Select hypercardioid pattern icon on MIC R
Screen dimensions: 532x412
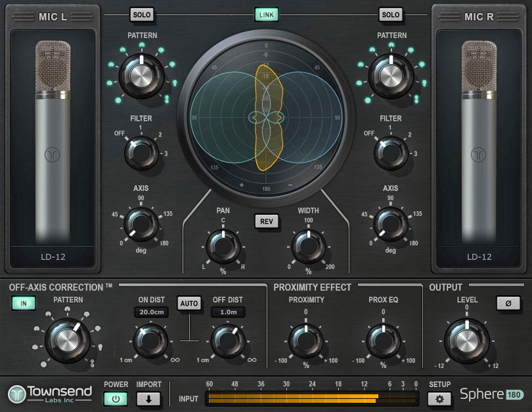tap(424, 83)
